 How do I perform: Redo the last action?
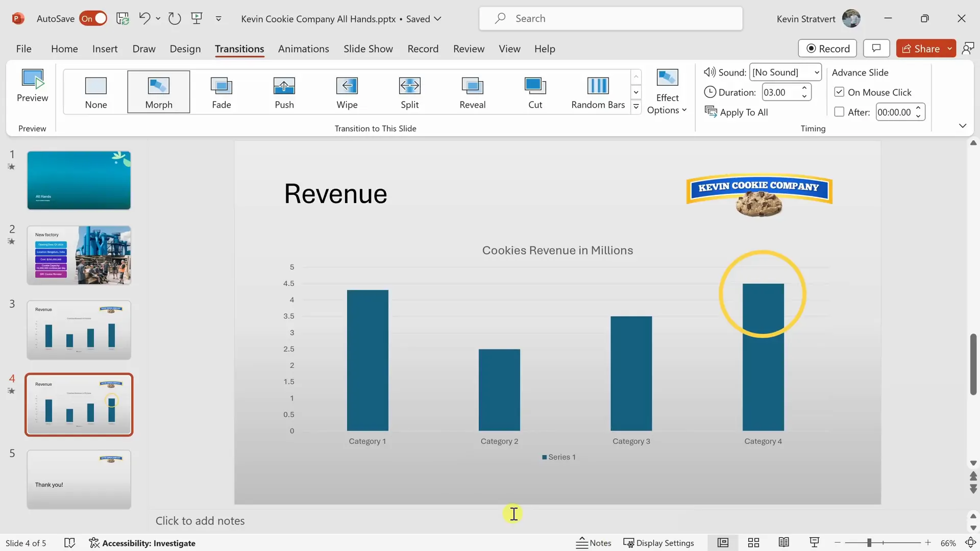(x=175, y=19)
